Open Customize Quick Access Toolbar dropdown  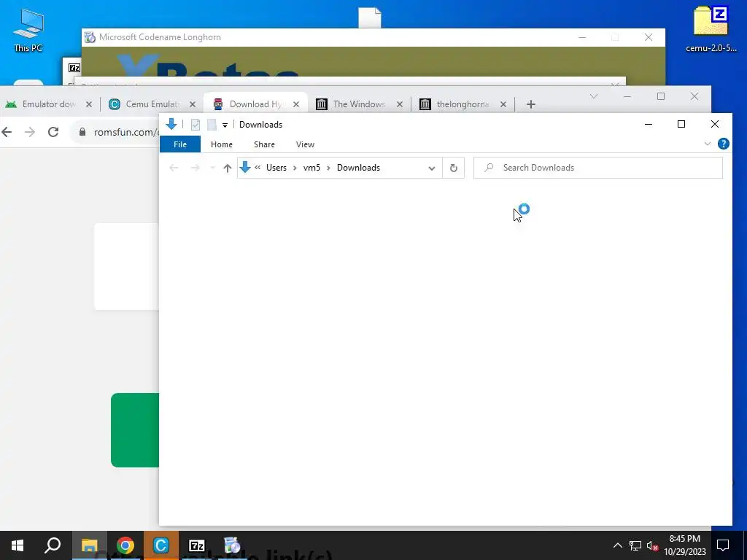pyautogui.click(x=225, y=125)
